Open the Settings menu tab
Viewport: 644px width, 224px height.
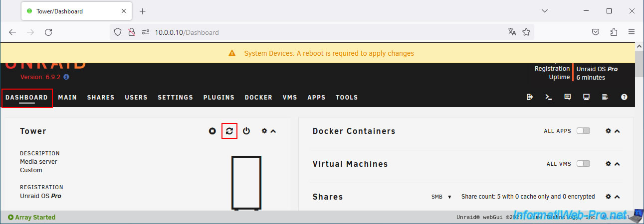[175, 98]
